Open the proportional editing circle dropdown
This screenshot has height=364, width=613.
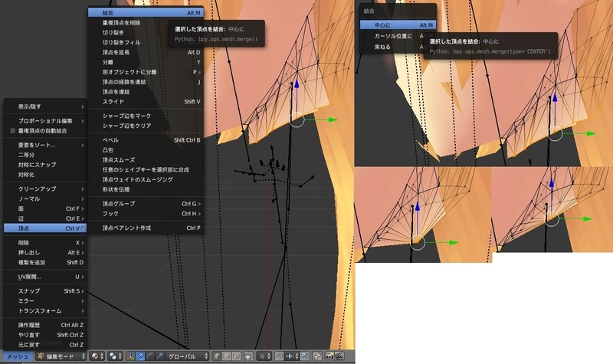(264, 356)
